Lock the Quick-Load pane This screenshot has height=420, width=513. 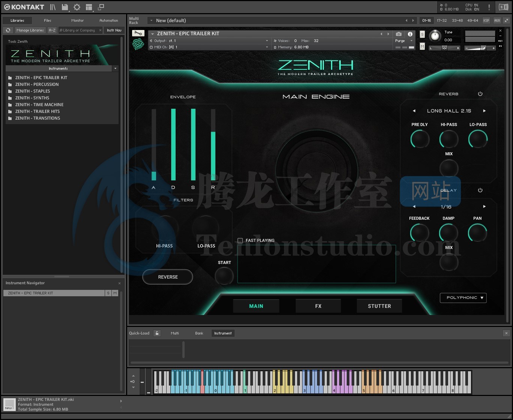click(157, 333)
